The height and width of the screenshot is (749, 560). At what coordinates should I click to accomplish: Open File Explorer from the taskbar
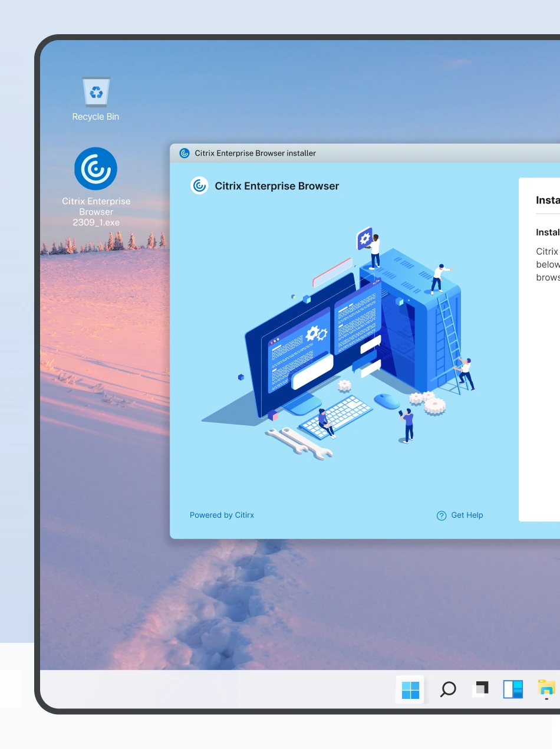tap(546, 689)
